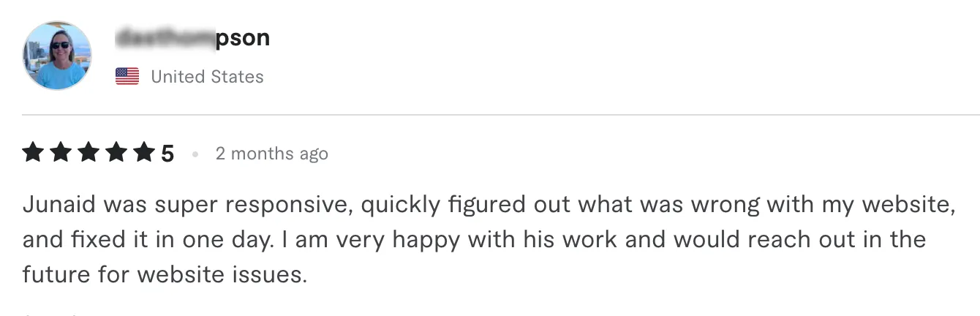This screenshot has height=316, width=980.
Task: Click the fifth rating star
Action: (144, 154)
